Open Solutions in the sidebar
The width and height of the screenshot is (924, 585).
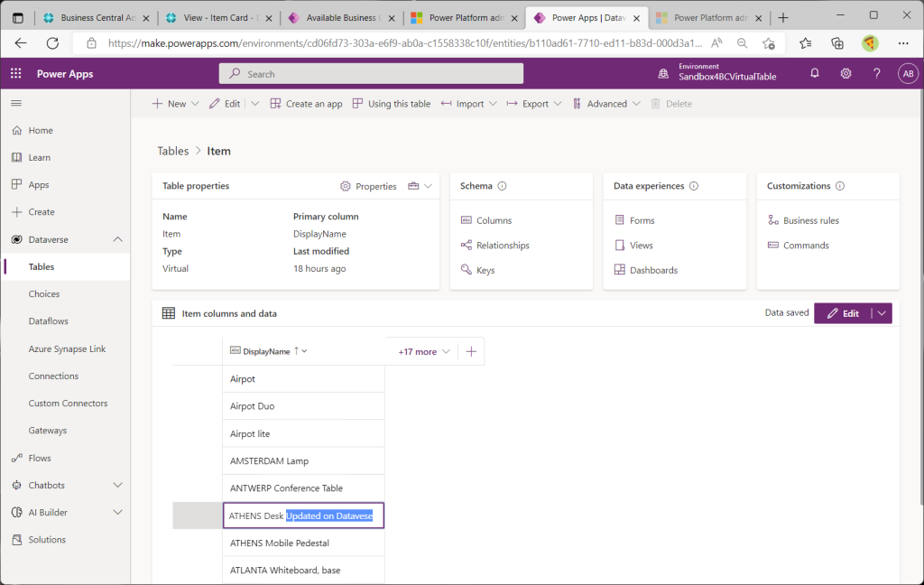click(x=47, y=540)
